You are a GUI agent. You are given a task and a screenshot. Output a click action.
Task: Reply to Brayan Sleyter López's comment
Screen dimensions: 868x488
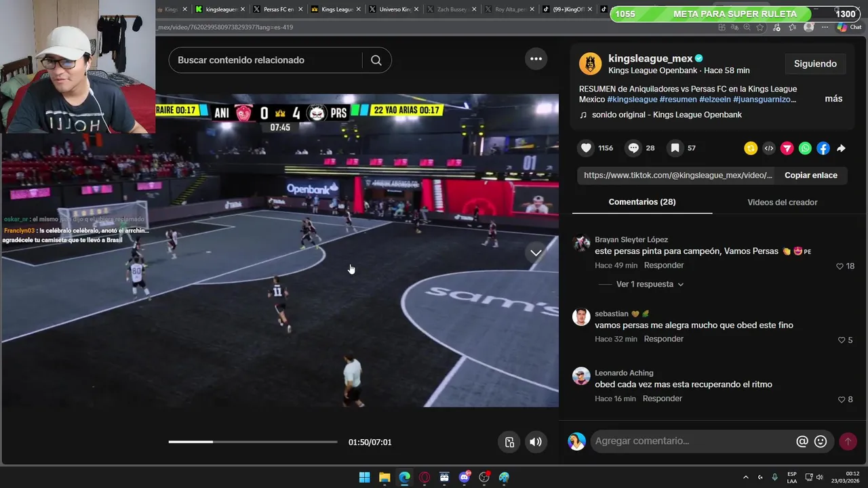(664, 265)
